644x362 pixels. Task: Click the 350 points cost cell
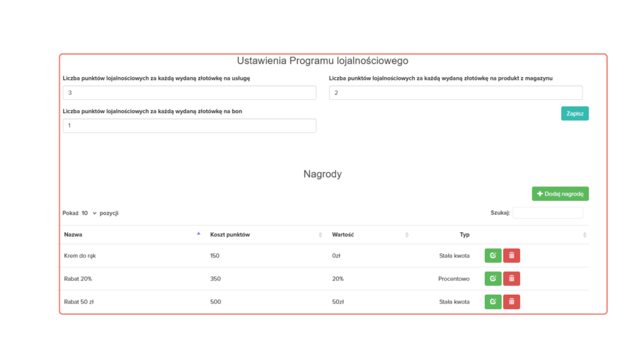(215, 278)
